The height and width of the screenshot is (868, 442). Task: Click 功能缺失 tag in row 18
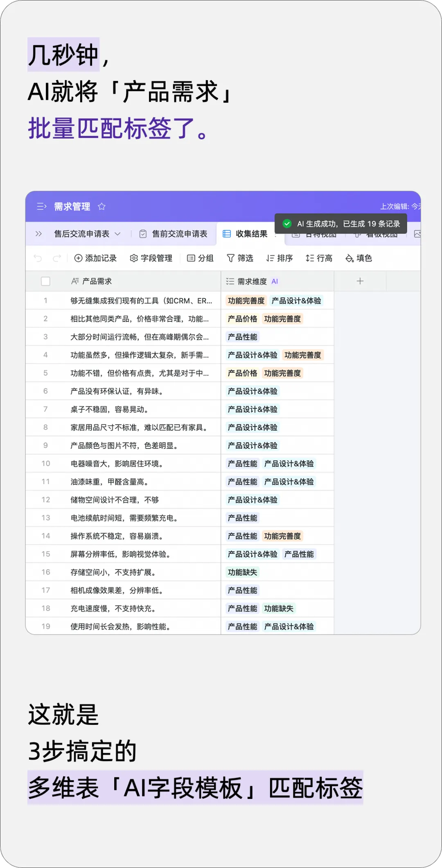[x=279, y=608]
